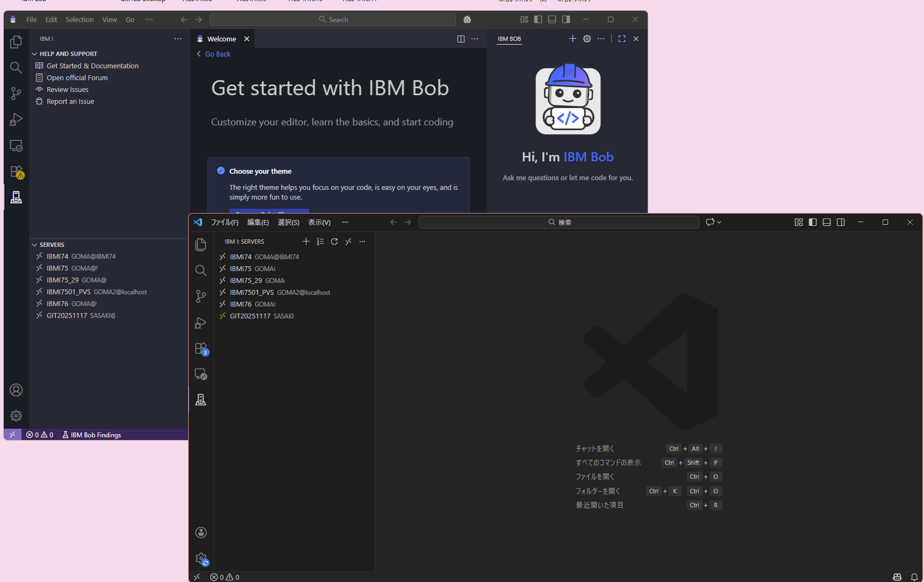This screenshot has height=582, width=924.
Task: Click errors and warnings count in VS Code status bar
Action: click(x=225, y=577)
